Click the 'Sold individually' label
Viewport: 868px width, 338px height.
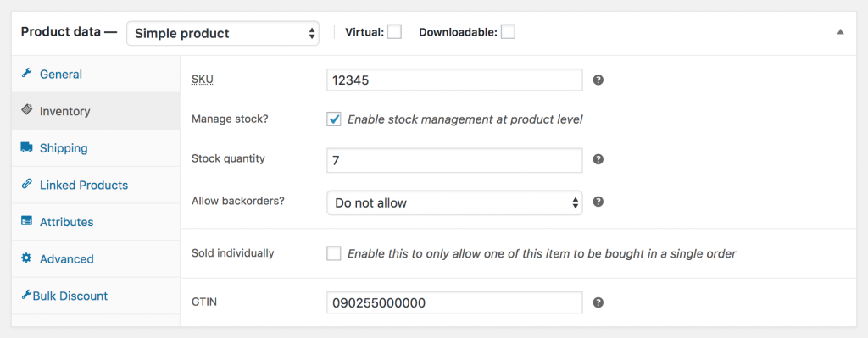point(232,253)
